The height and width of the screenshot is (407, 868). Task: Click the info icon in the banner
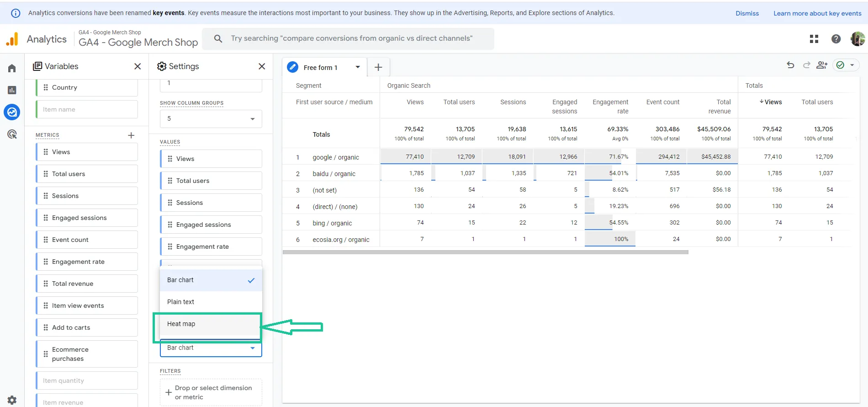16,13
